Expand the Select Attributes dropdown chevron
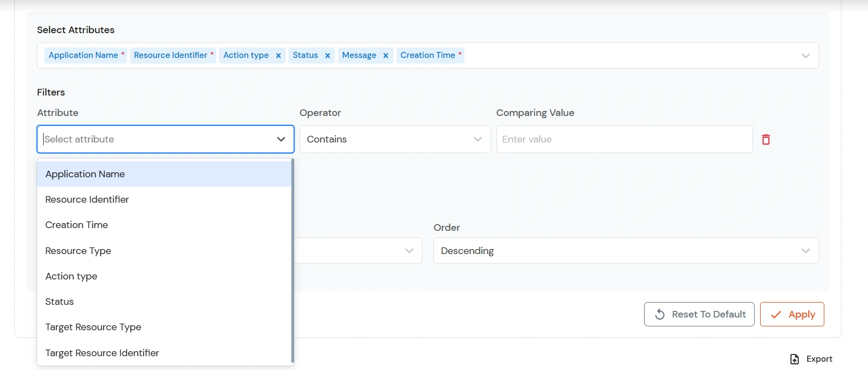 tap(806, 56)
